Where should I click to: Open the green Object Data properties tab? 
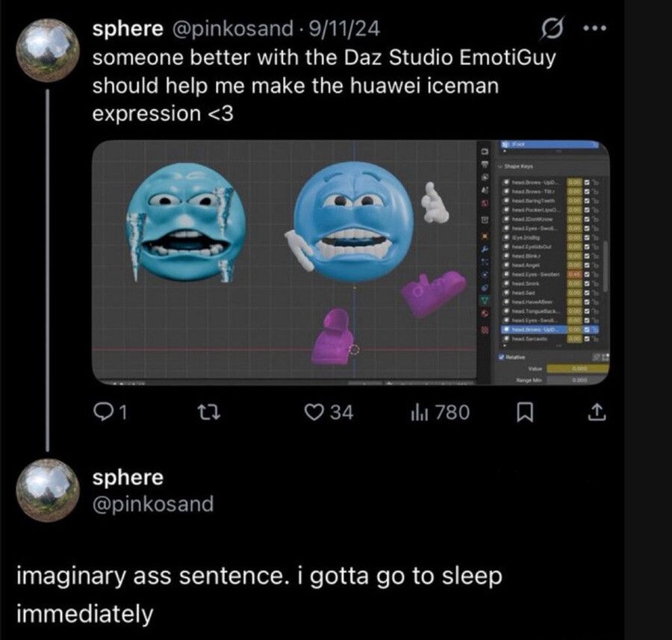pos(485,300)
